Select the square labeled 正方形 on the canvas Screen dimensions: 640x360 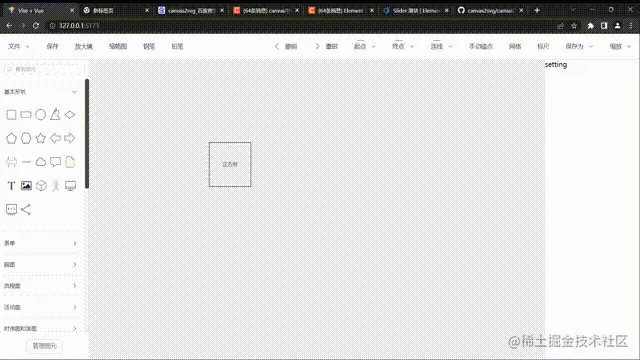pyautogui.click(x=230, y=164)
